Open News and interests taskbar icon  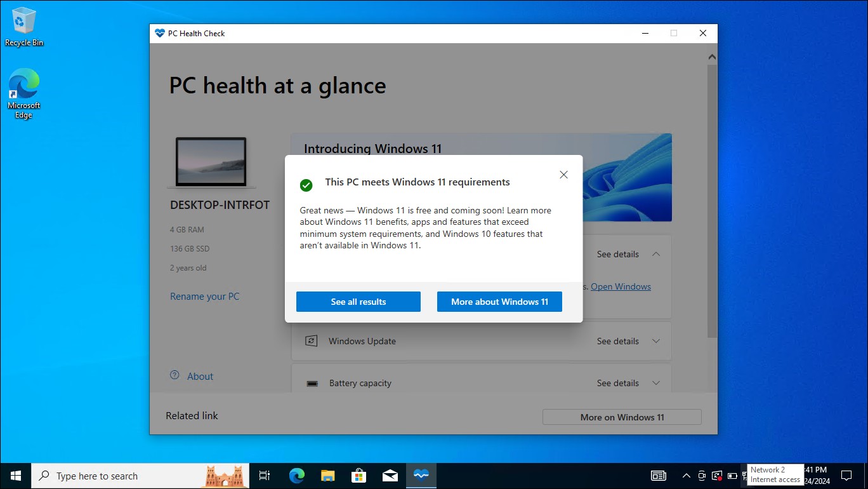[659, 476]
